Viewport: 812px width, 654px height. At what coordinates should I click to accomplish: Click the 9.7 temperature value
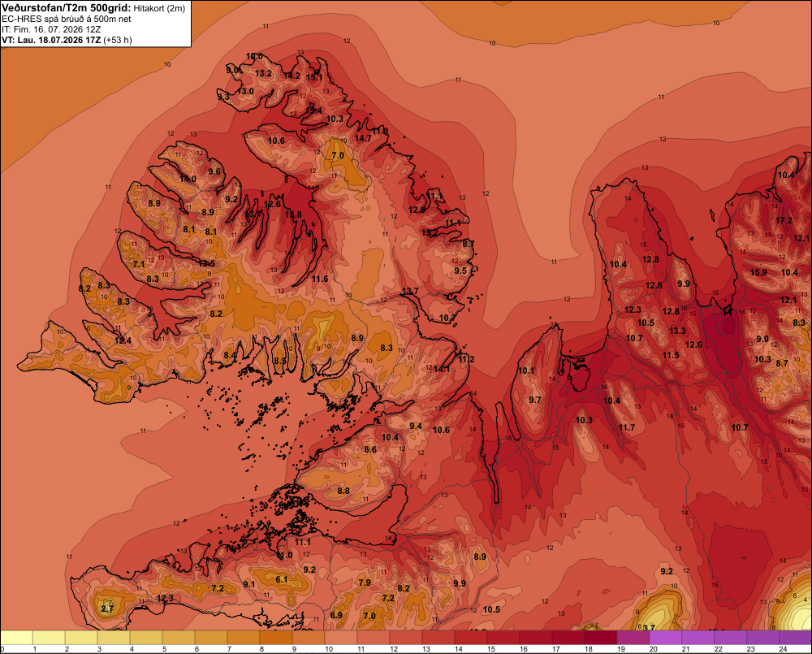(x=535, y=400)
